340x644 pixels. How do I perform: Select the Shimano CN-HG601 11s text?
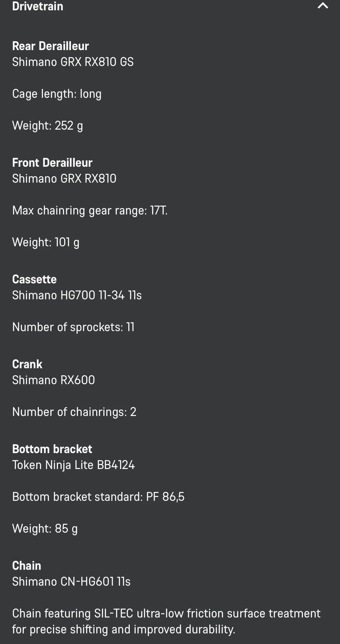click(71, 582)
